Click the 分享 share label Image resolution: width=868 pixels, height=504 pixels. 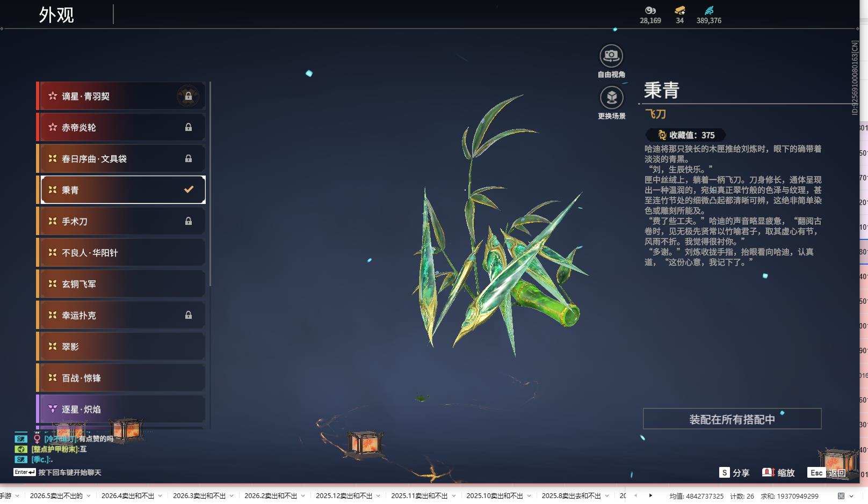coord(741,473)
